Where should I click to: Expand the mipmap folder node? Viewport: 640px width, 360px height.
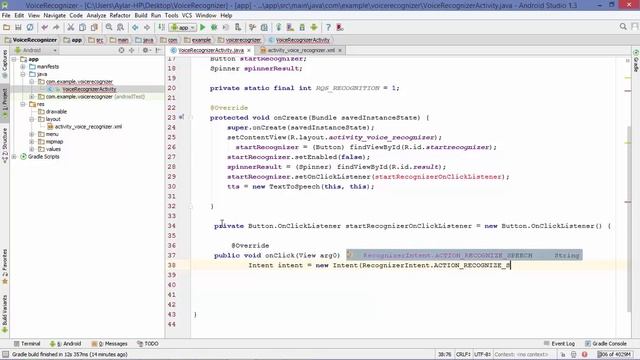click(32, 142)
